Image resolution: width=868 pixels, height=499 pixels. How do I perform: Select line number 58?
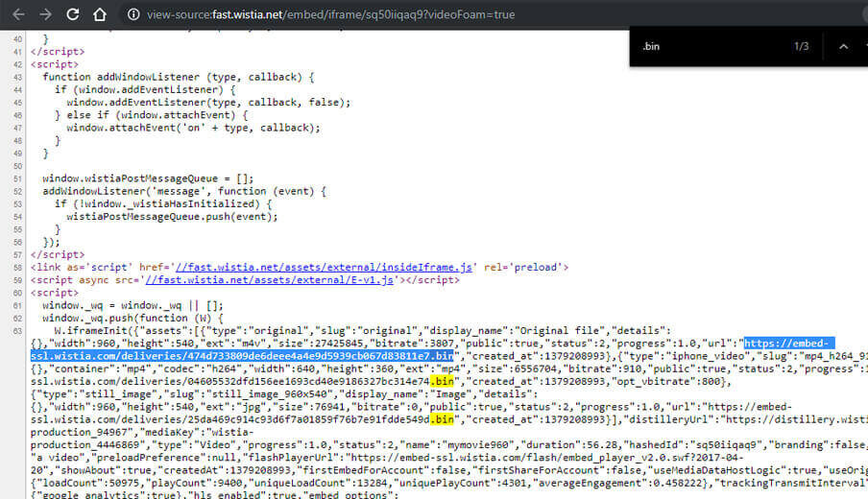[x=17, y=268]
